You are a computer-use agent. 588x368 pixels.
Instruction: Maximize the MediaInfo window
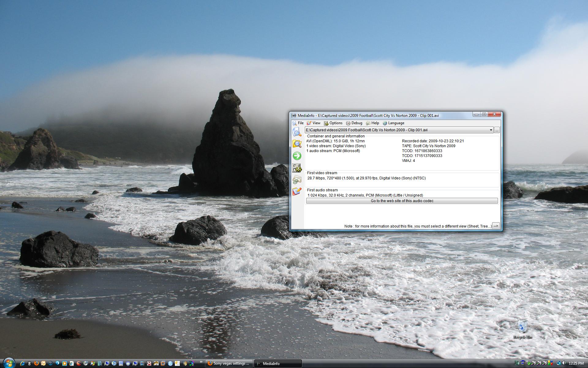point(484,114)
